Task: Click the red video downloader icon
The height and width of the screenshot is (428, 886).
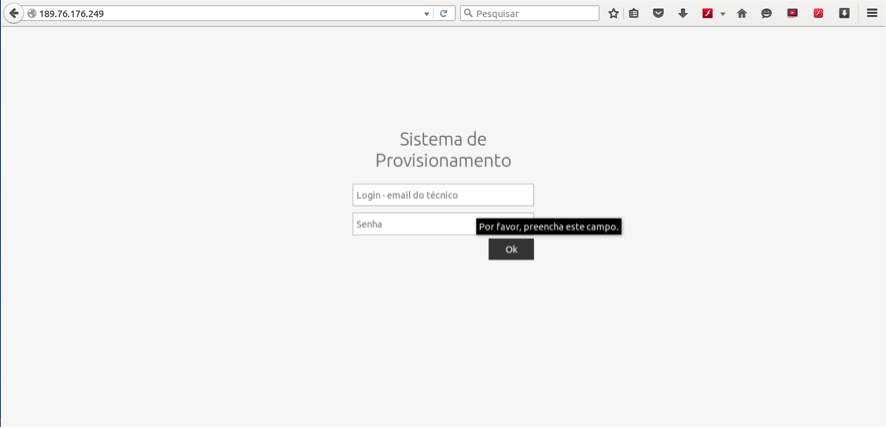Action: pos(793,13)
